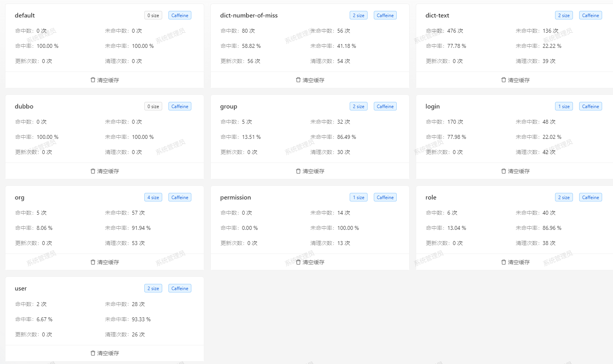The height and width of the screenshot is (364, 613).
Task: Click the Caffeine tag on permission card
Action: 385,198
